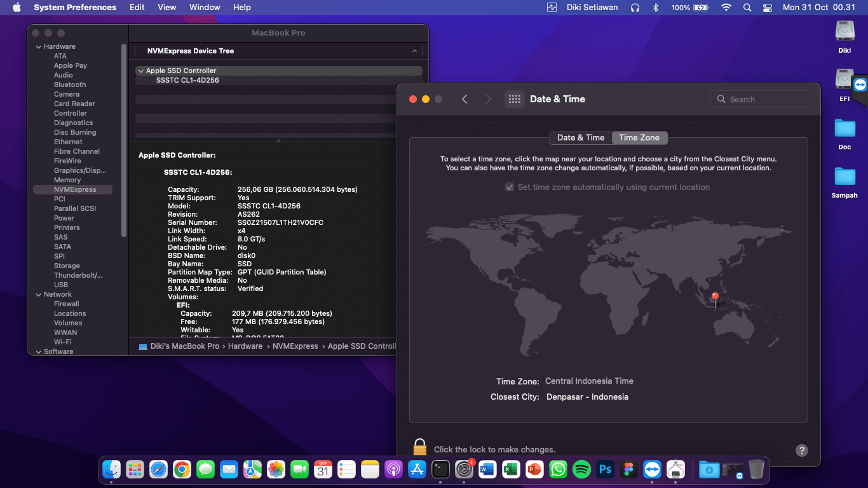Switch to the Time Zone tab
Viewport: 868px width, 488px height.
point(639,137)
